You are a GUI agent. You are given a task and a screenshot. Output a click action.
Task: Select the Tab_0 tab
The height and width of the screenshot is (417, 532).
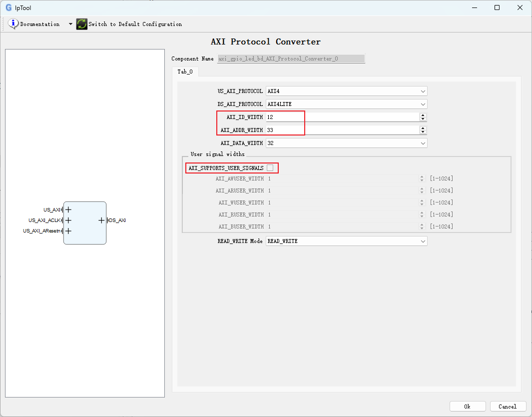(185, 71)
